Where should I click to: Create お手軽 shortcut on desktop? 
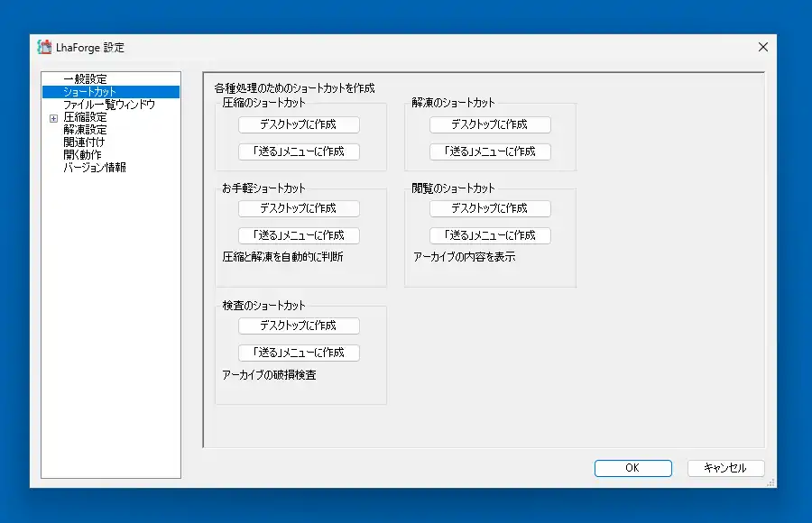[x=299, y=208]
